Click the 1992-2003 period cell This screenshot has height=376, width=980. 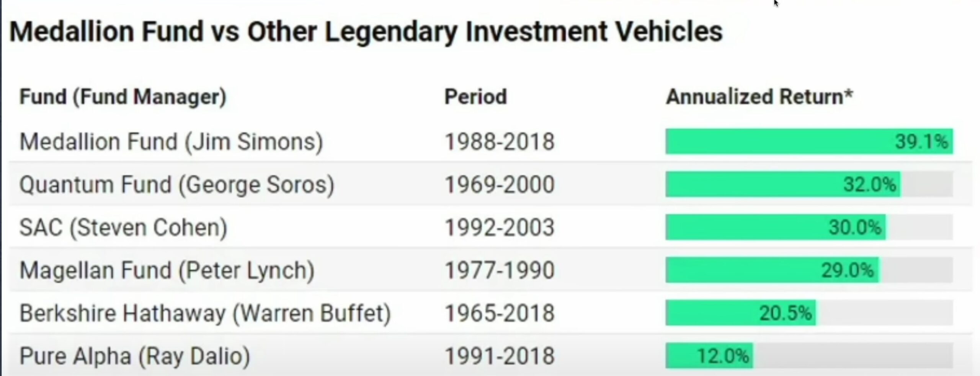499,228
